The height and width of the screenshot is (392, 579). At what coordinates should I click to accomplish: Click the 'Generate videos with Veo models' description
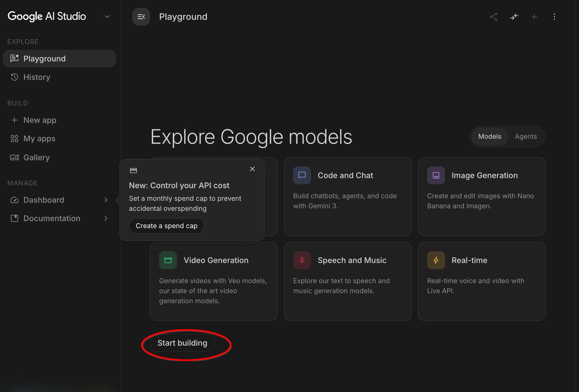(x=213, y=291)
